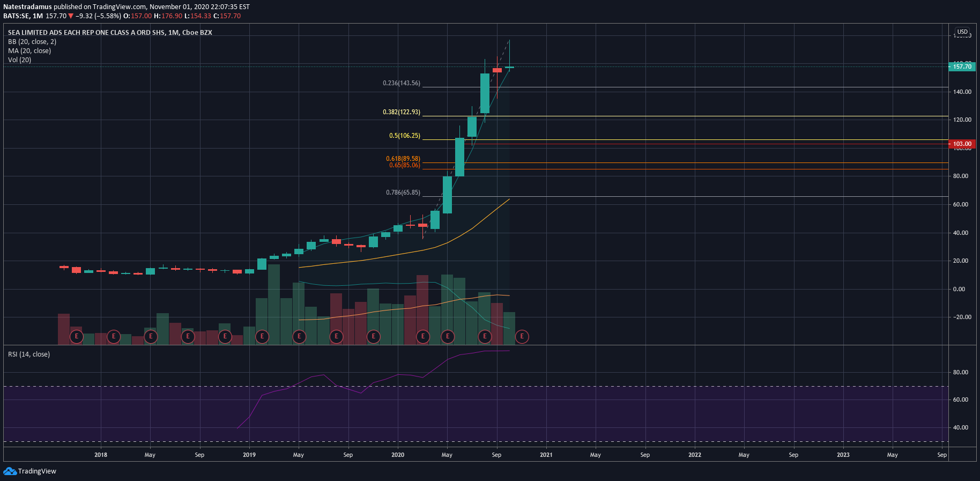Image resolution: width=980 pixels, height=481 pixels.
Task: Click the August 2019 earnings E marker
Action: coord(336,337)
